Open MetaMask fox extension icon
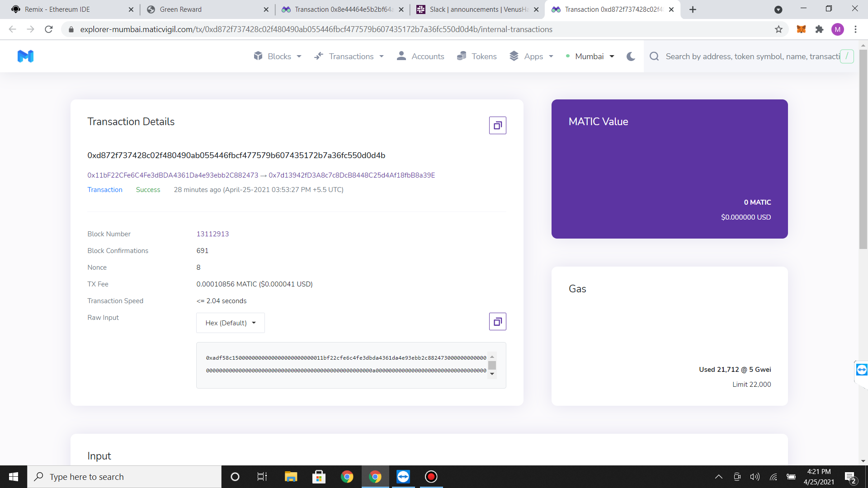 pos(801,29)
